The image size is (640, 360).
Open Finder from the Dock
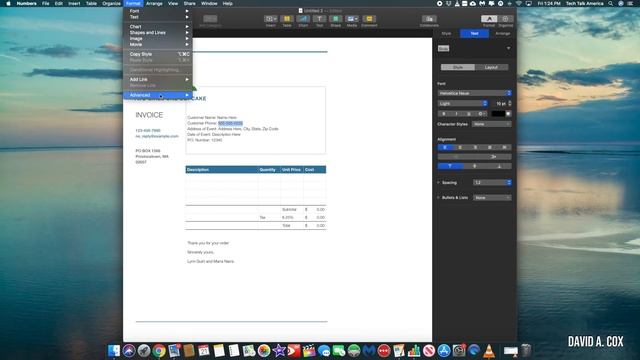114,351
